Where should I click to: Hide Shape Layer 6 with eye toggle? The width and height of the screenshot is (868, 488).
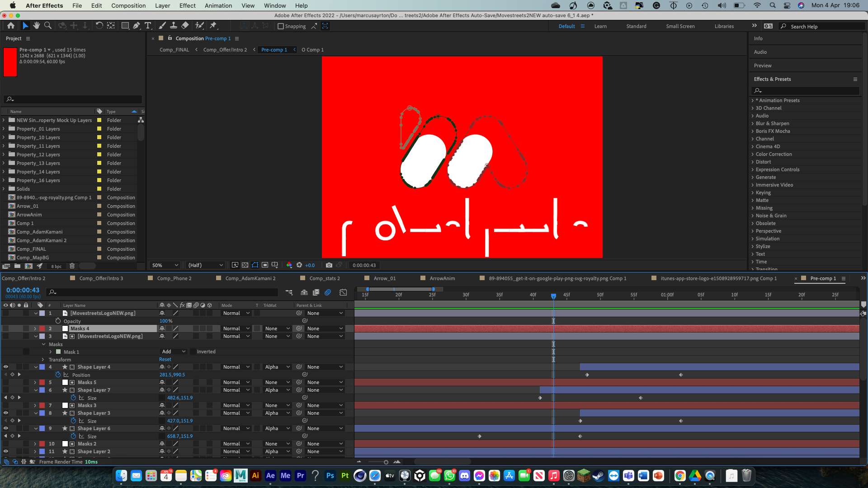tap(5, 428)
